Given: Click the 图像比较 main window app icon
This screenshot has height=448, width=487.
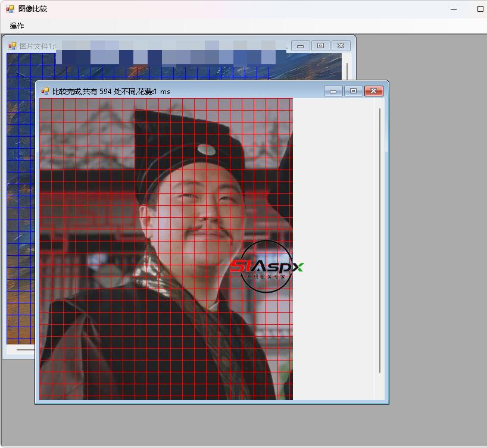Looking at the screenshot, I should pos(10,9).
